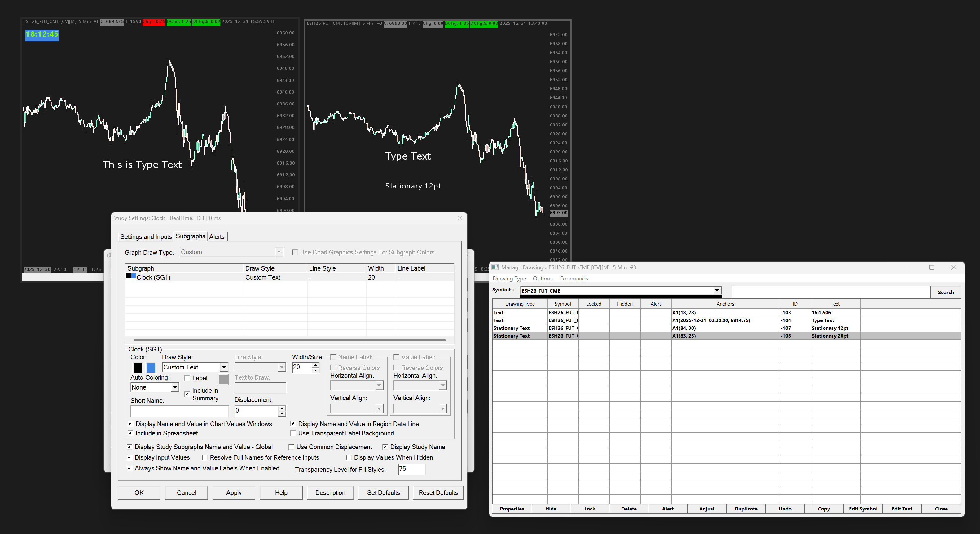The height and width of the screenshot is (534, 980).
Task: Open the Commands menu in Manage Drawings
Action: point(573,279)
